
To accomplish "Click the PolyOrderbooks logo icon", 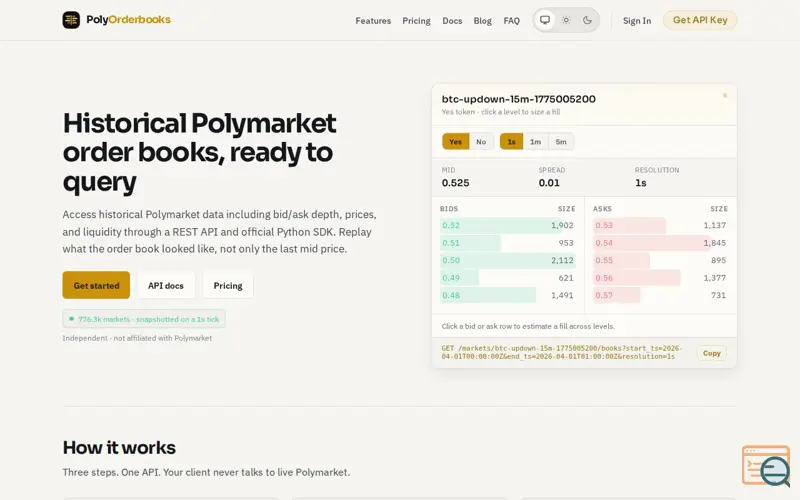I will 71,20.
